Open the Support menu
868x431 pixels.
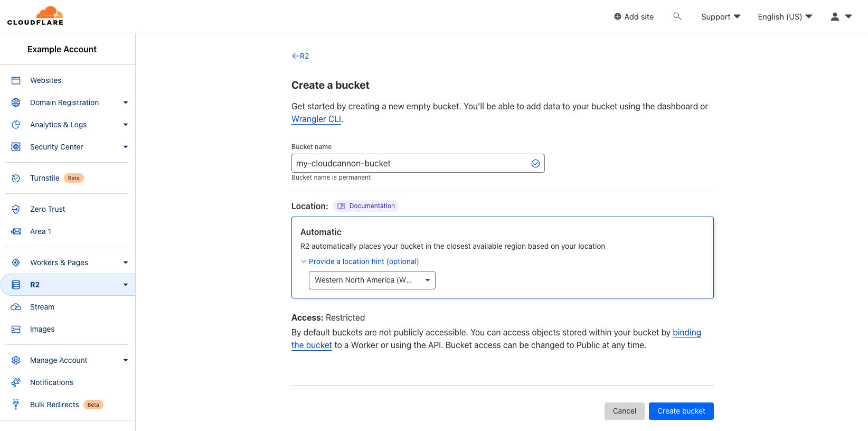(720, 16)
